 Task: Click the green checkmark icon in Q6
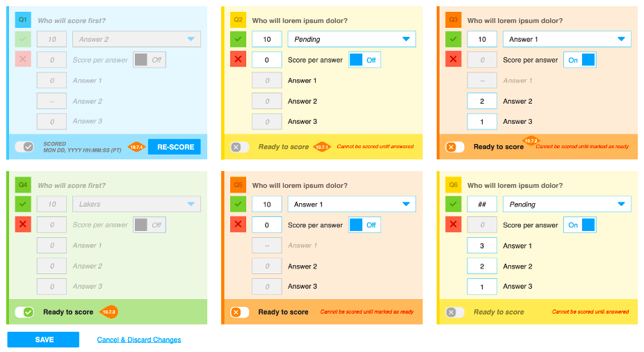point(453,205)
